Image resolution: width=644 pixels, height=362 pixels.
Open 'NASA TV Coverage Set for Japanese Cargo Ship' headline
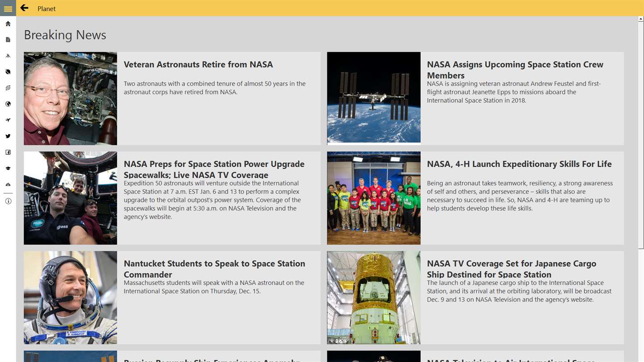tap(512, 269)
